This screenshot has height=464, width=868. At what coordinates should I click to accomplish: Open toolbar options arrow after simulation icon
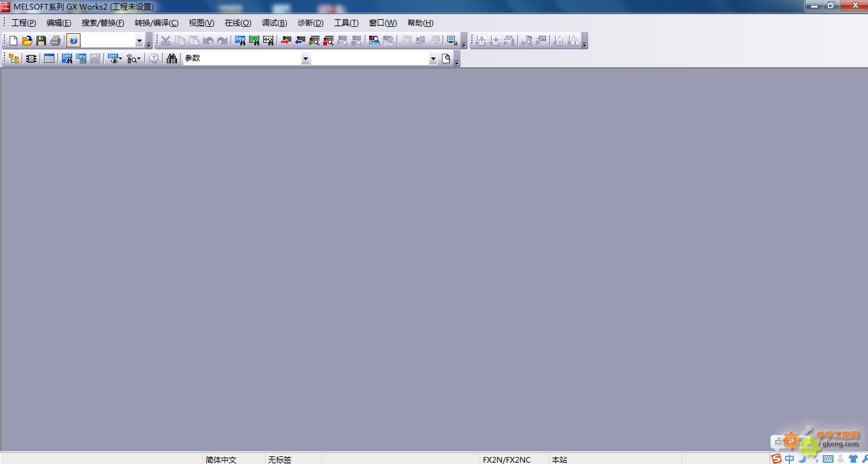[x=464, y=42]
